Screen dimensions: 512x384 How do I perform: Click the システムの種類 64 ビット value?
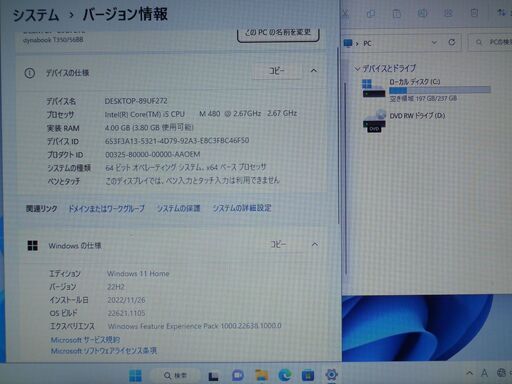186,167
